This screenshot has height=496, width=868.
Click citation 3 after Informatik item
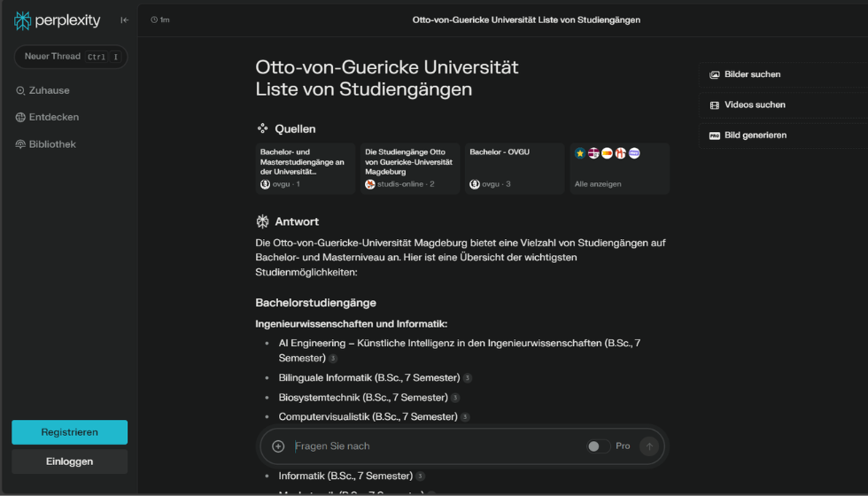(x=420, y=477)
